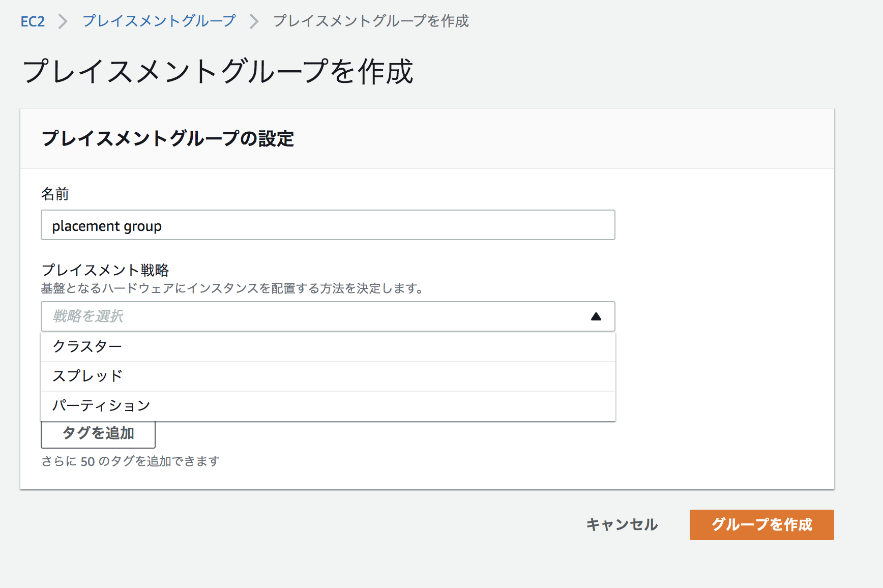Open the EC2 breadcrumb link
Viewport: 883px width, 588px height.
pyautogui.click(x=33, y=21)
